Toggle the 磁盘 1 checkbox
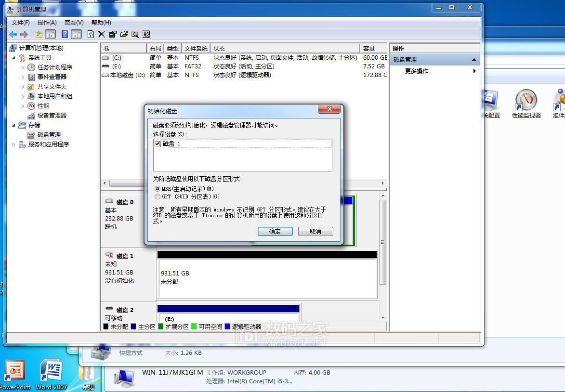This screenshot has width=565, height=392. click(157, 144)
